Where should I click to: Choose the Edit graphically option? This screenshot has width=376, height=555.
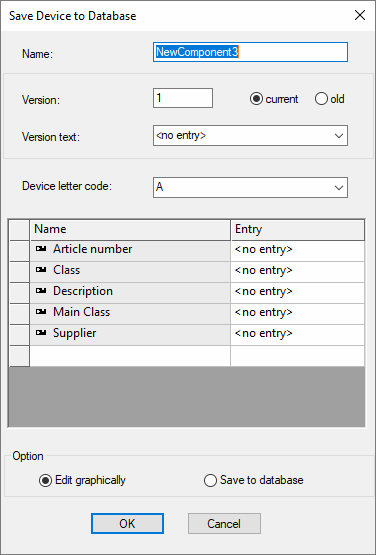[x=45, y=481]
